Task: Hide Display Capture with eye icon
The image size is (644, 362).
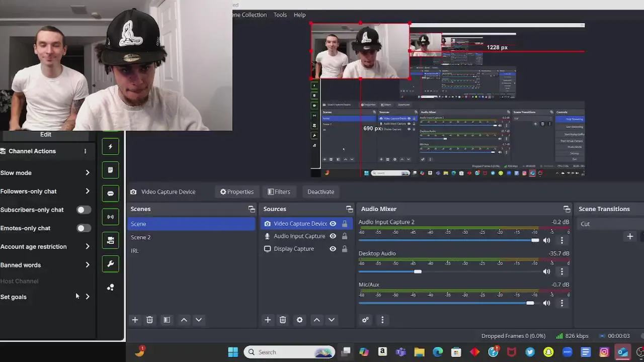Action: click(x=333, y=249)
